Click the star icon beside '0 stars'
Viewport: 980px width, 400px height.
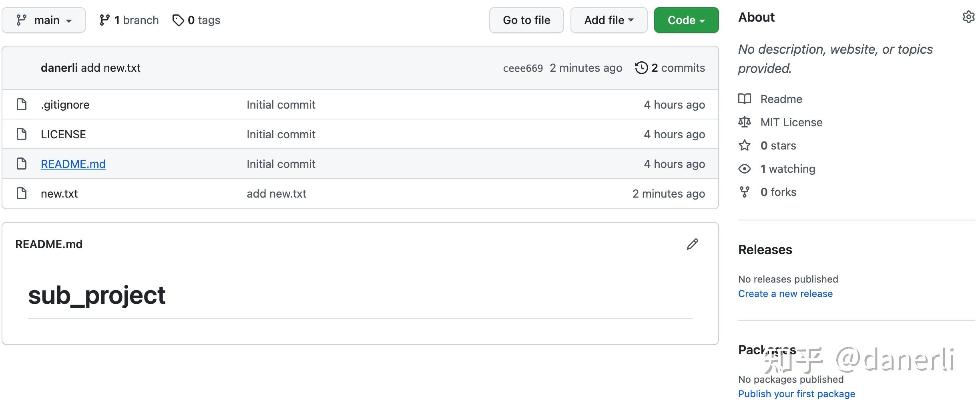click(745, 145)
